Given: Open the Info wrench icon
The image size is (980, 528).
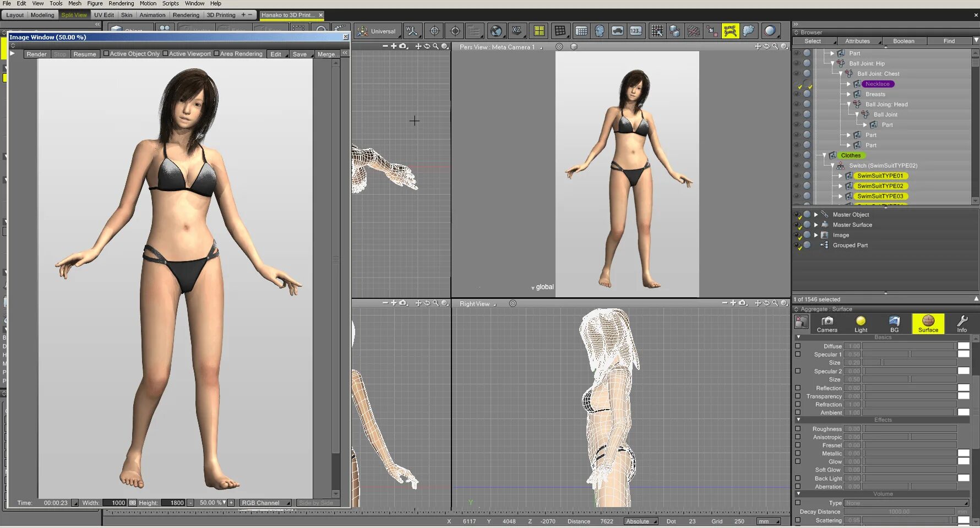Looking at the screenshot, I should click(x=961, y=323).
